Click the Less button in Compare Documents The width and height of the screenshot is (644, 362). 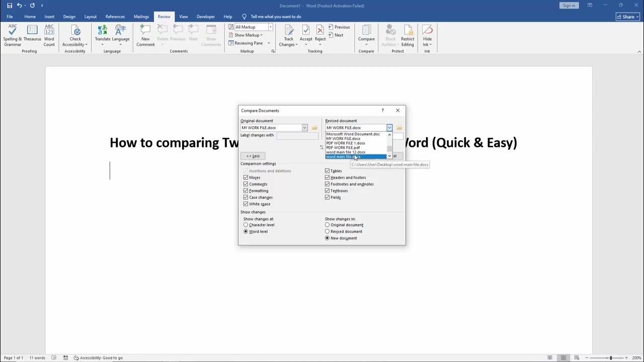click(x=253, y=156)
